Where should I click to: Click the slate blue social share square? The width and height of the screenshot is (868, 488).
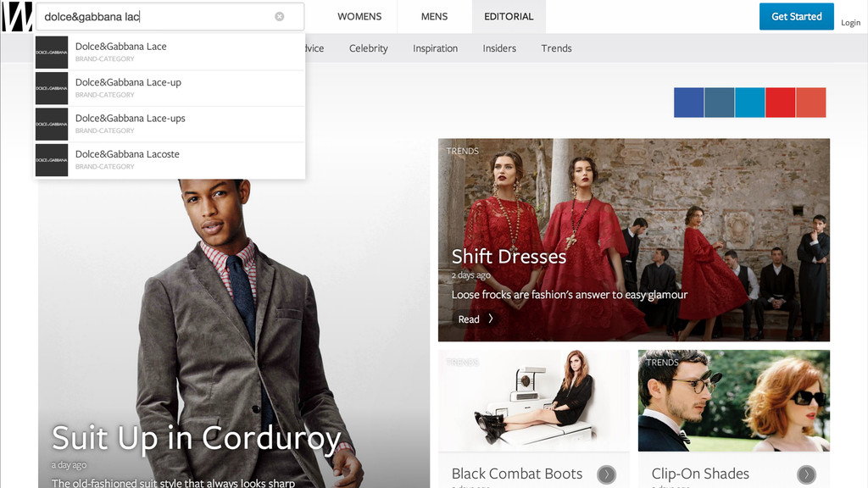tap(719, 103)
